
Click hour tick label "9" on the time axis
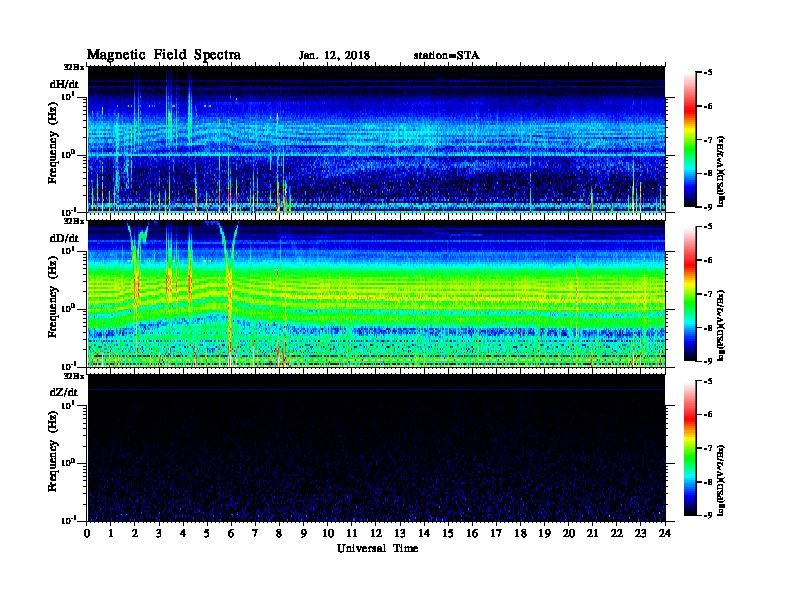click(x=304, y=533)
